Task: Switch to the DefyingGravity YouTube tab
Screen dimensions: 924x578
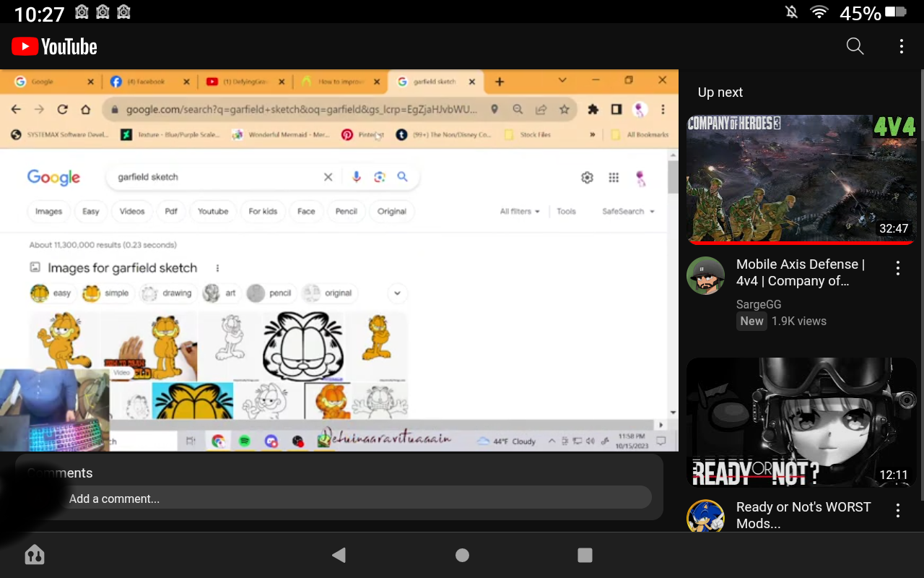Action: [245, 82]
